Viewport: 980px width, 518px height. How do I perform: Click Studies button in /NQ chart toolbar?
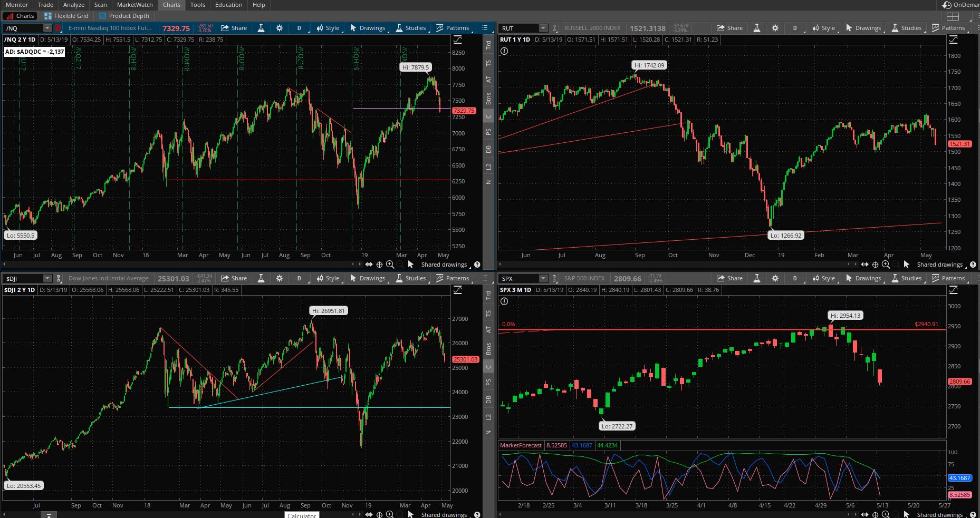point(410,28)
